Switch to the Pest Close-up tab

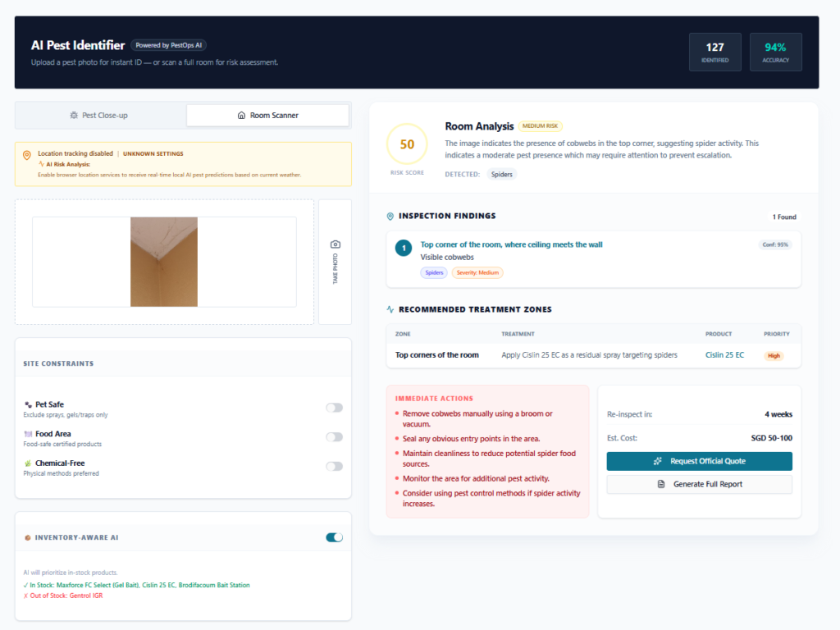pyautogui.click(x=99, y=116)
